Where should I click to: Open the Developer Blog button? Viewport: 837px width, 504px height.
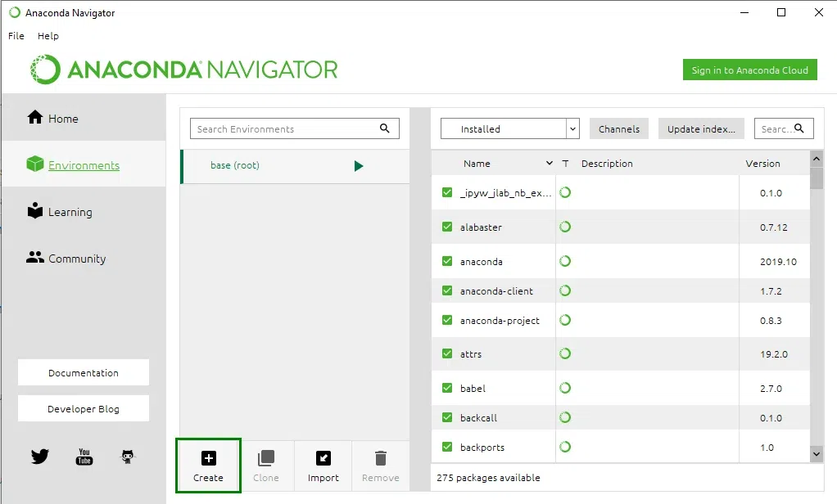click(x=84, y=408)
